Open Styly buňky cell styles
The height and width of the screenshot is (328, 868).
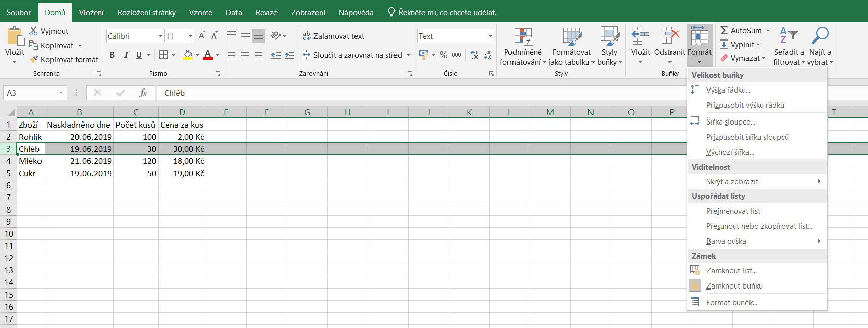[610, 47]
